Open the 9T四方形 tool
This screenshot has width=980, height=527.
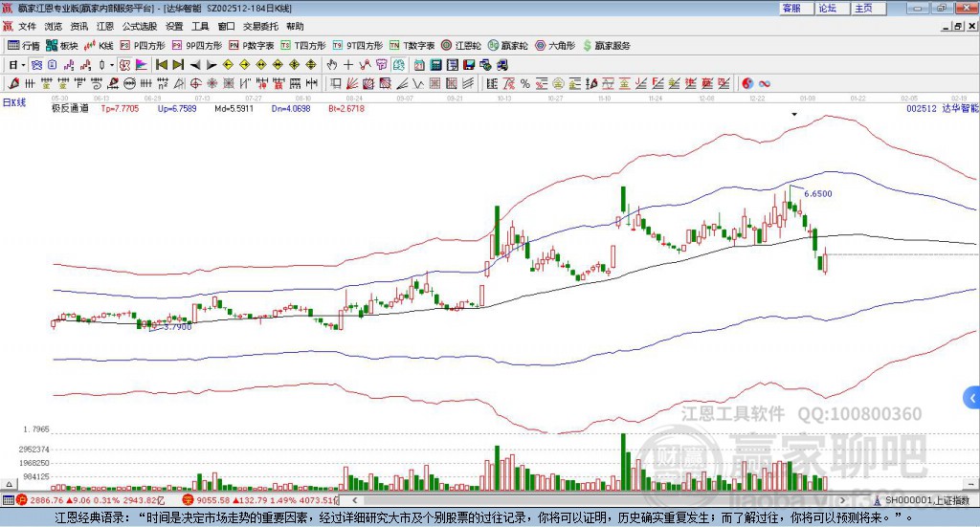[358, 46]
